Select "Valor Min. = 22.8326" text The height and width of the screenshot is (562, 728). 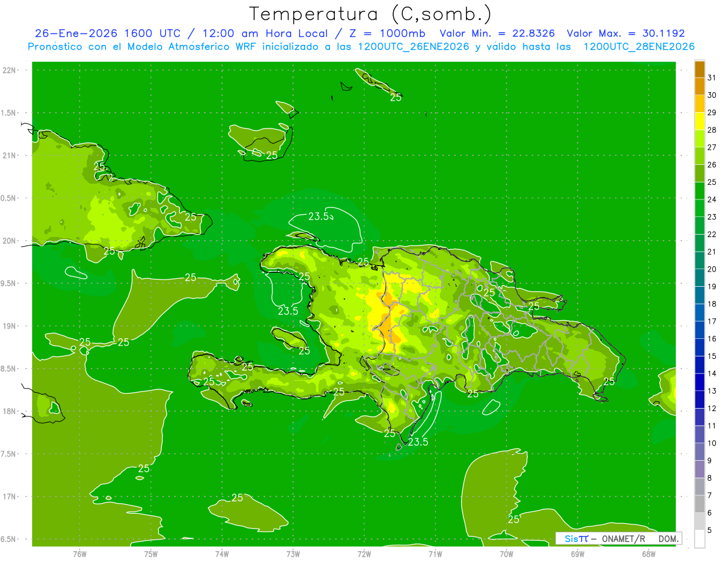pyautogui.click(x=497, y=33)
